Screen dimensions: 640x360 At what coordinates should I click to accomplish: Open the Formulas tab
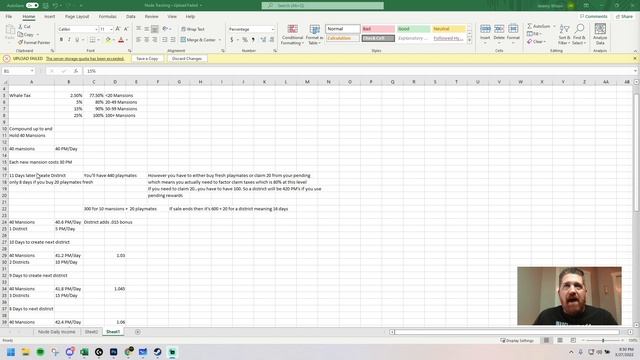[x=107, y=16]
